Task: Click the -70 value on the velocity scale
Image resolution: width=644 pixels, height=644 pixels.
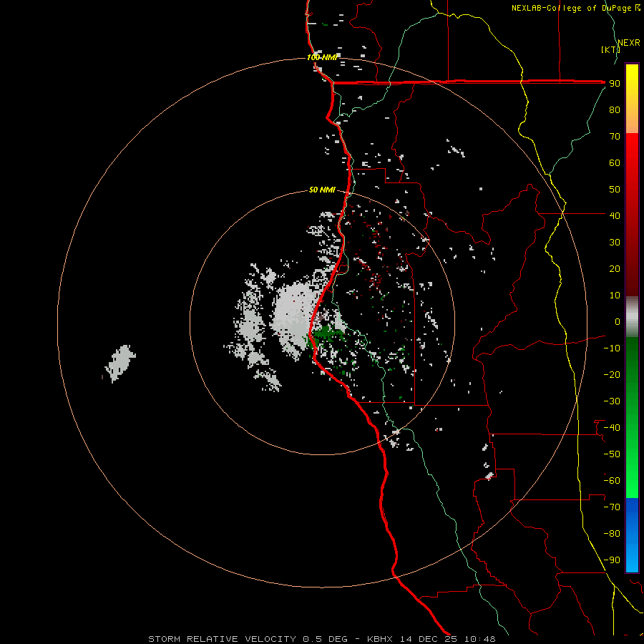Action: click(612, 507)
